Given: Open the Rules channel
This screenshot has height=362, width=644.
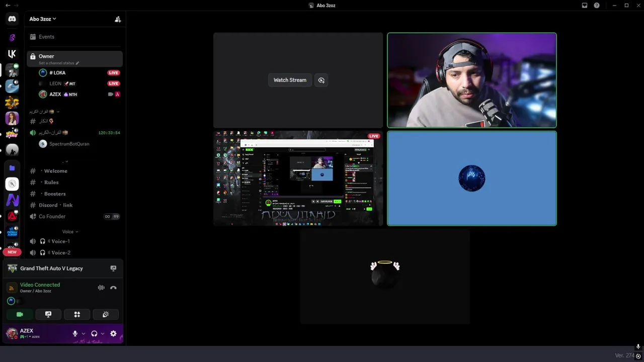Looking at the screenshot, I should pyautogui.click(x=74, y=183).
